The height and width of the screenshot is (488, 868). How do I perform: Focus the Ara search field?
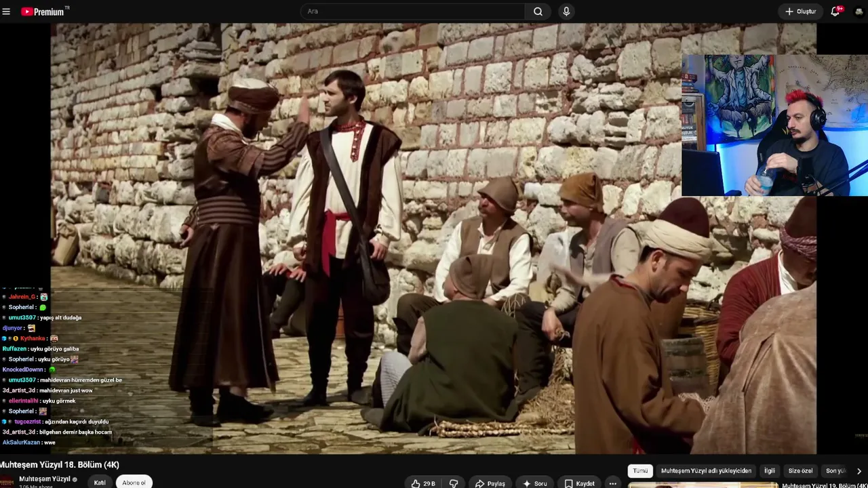(412, 12)
